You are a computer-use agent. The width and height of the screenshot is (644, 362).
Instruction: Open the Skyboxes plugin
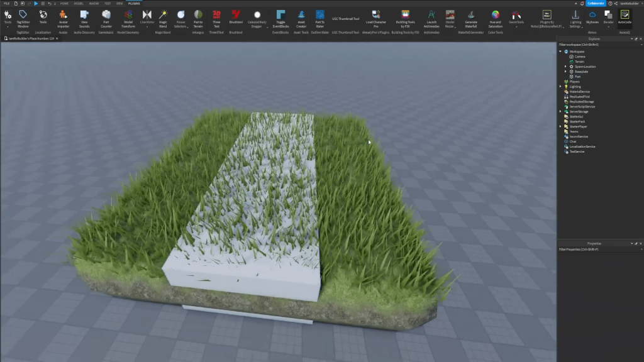592,17
